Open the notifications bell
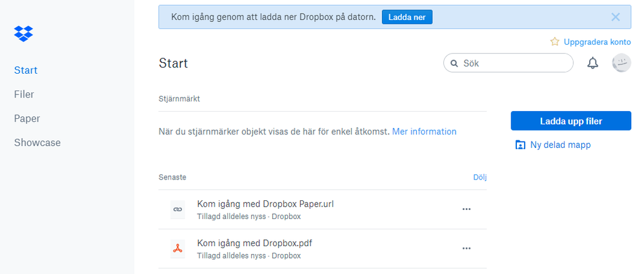The image size is (644, 274). 592,63
